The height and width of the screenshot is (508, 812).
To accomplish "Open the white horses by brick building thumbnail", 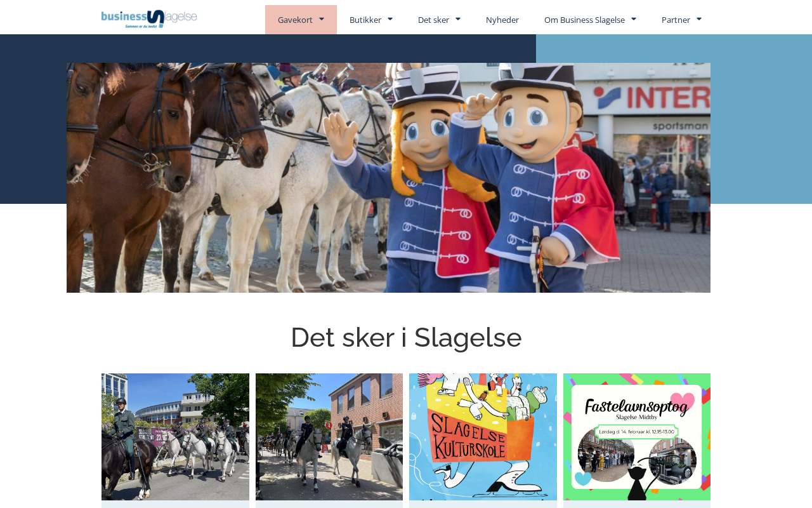I will 329,437.
